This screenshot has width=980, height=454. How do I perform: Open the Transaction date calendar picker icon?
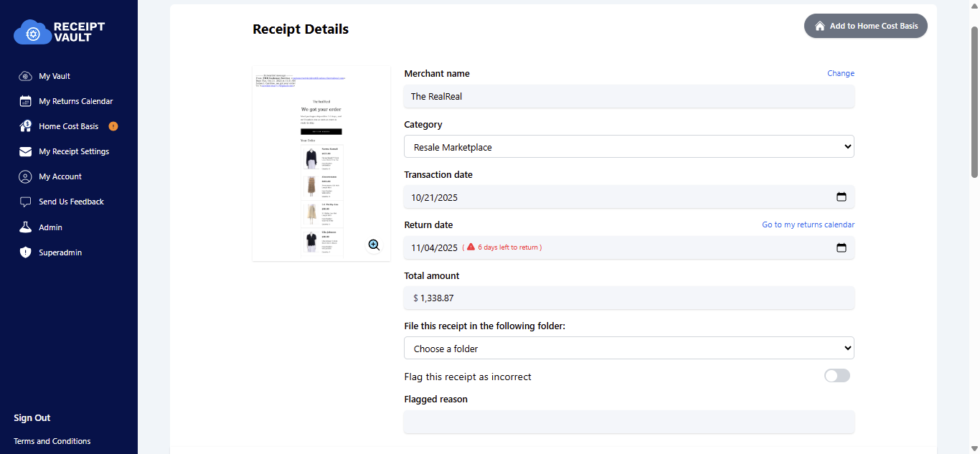click(x=842, y=197)
